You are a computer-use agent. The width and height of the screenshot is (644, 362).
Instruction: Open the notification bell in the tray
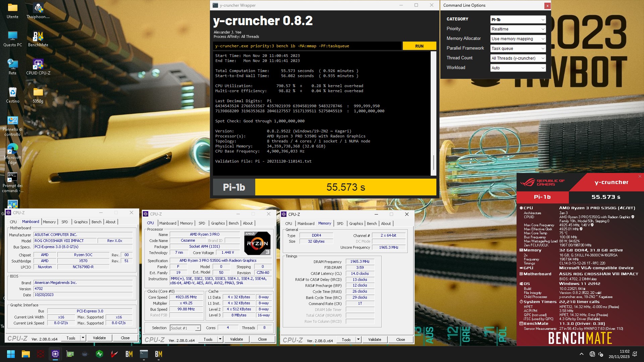[635, 354]
